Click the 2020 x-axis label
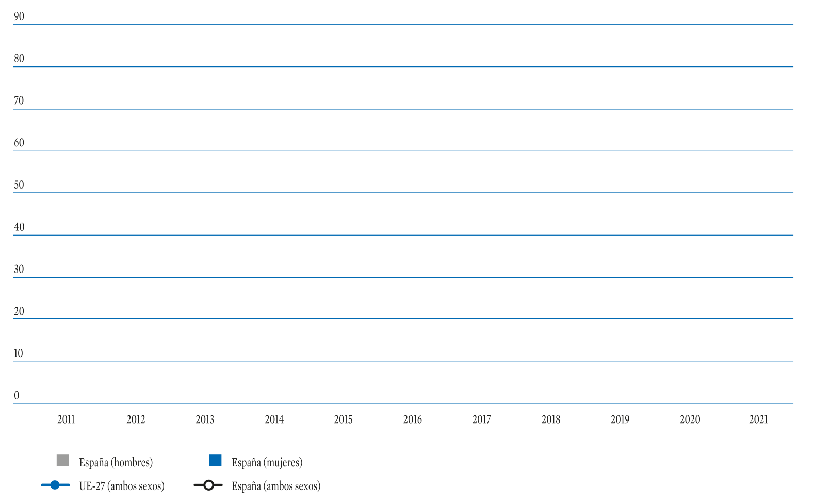Viewport: 814px width, 504px height. click(690, 419)
